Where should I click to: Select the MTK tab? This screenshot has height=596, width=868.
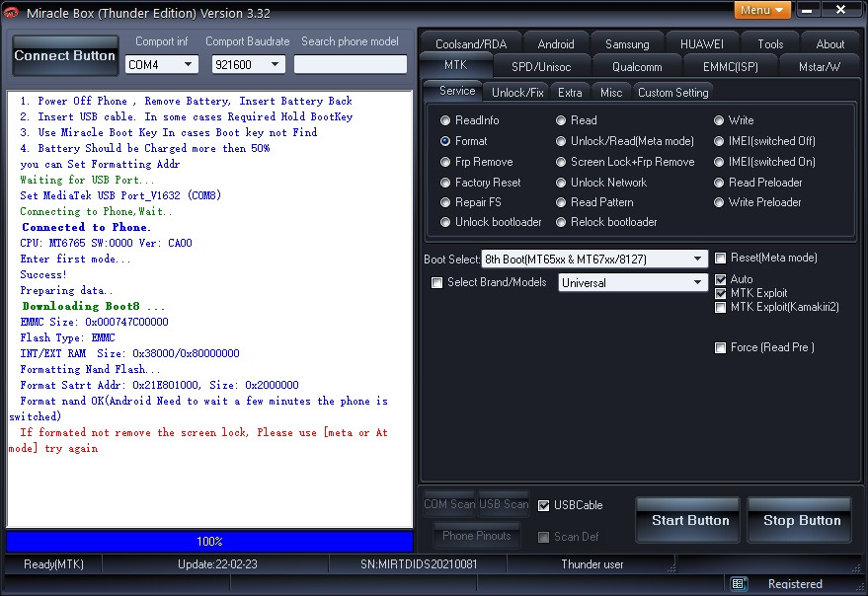[x=455, y=65]
